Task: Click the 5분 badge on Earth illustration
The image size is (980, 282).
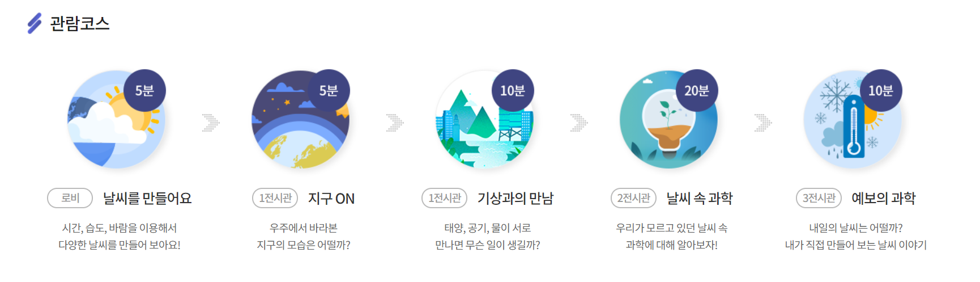Action: [329, 91]
